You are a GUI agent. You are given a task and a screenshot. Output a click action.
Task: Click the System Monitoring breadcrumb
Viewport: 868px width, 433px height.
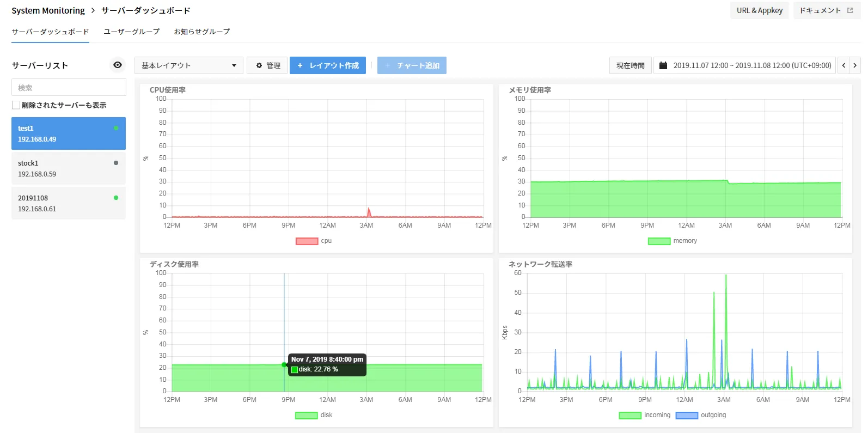pos(48,10)
